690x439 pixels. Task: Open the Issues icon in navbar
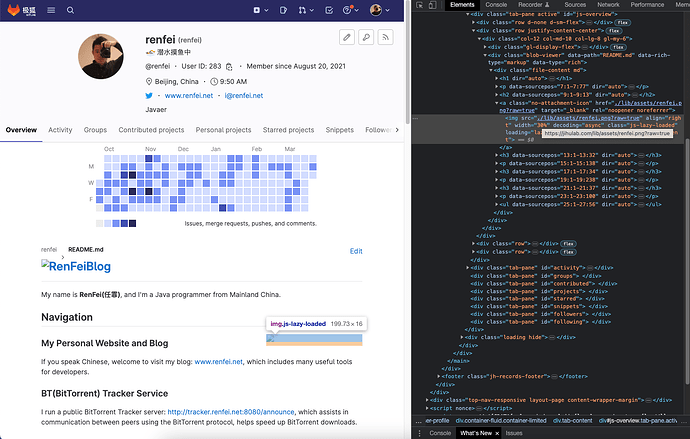283,10
